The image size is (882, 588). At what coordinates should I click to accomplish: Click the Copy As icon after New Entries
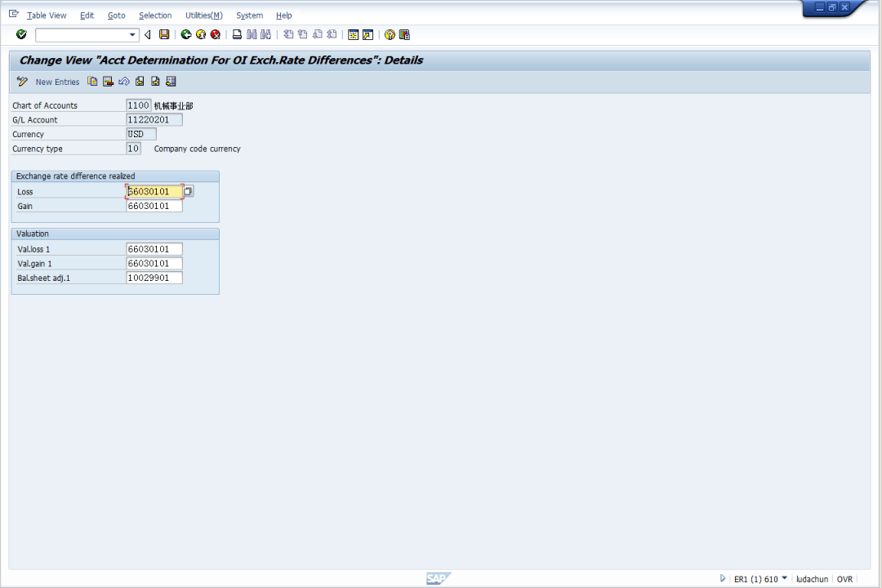tap(93, 82)
